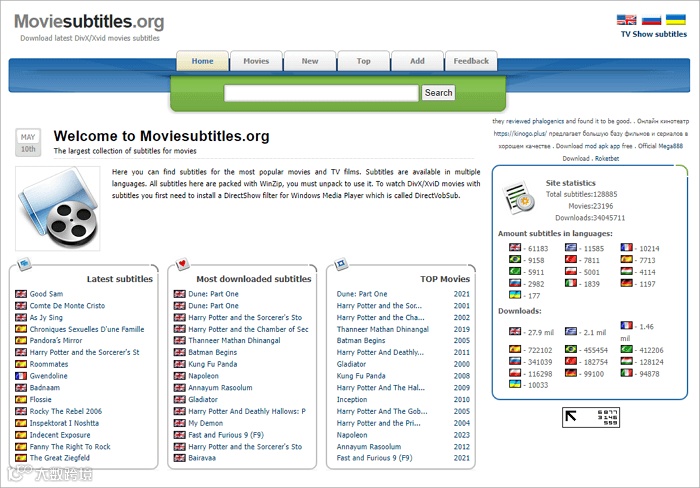Click the flag icon next to Good Sam
Viewport: 700px width, 488px height.
[x=21, y=294]
